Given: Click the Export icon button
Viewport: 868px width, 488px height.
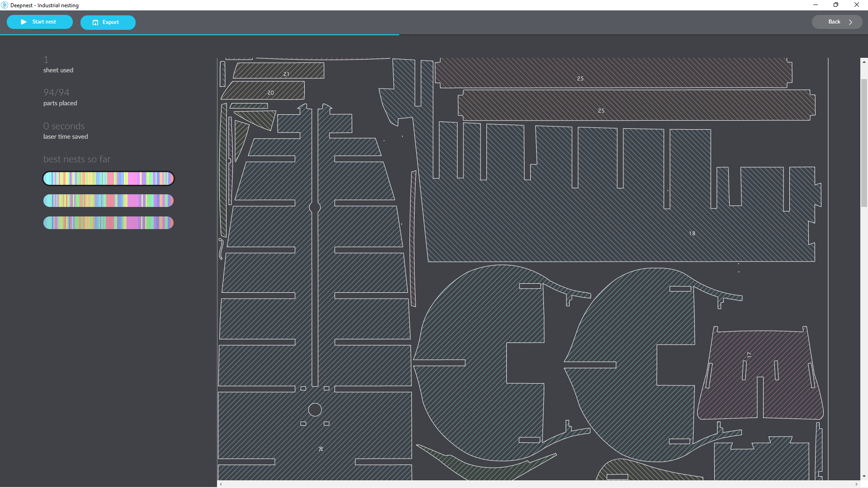Looking at the screenshot, I should click(108, 23).
